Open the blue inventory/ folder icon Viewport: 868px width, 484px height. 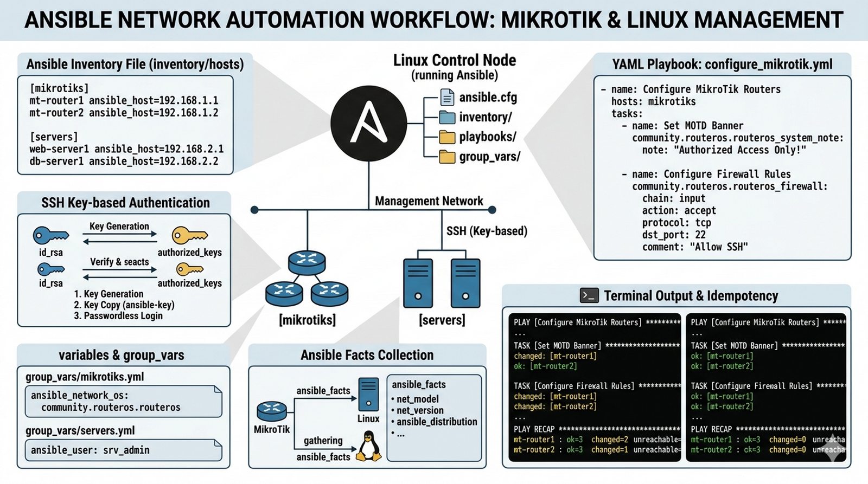tap(447, 117)
